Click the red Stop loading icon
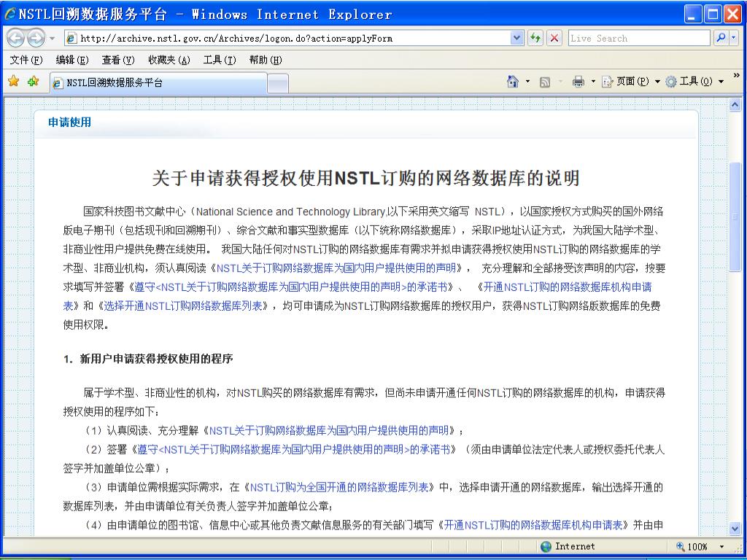This screenshot has height=560, width=747. point(554,38)
